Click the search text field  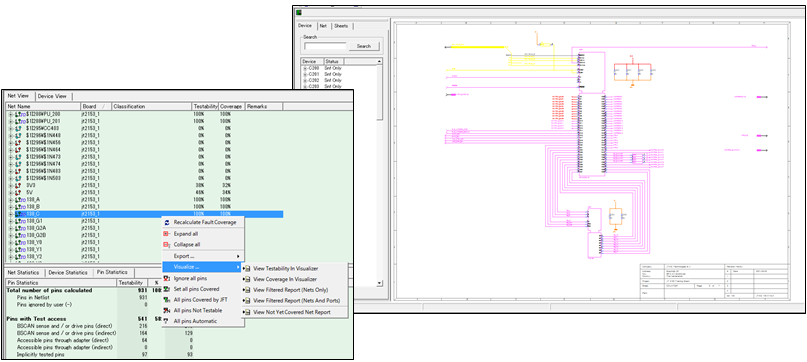pos(325,46)
